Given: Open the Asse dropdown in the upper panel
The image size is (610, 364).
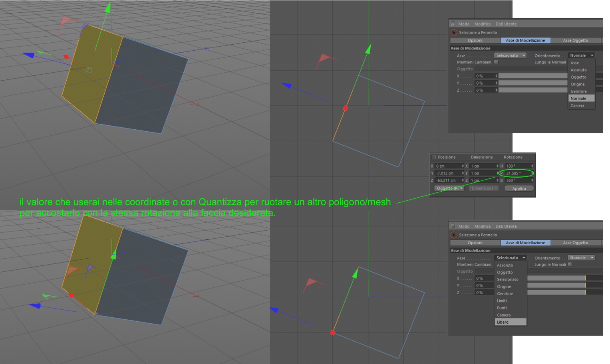Looking at the screenshot, I should tap(511, 55).
